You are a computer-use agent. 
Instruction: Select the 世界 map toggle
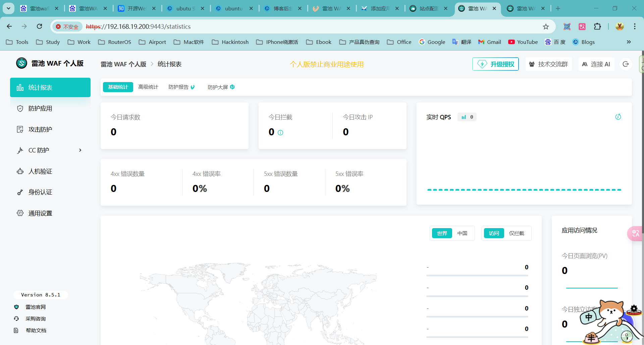(442, 233)
